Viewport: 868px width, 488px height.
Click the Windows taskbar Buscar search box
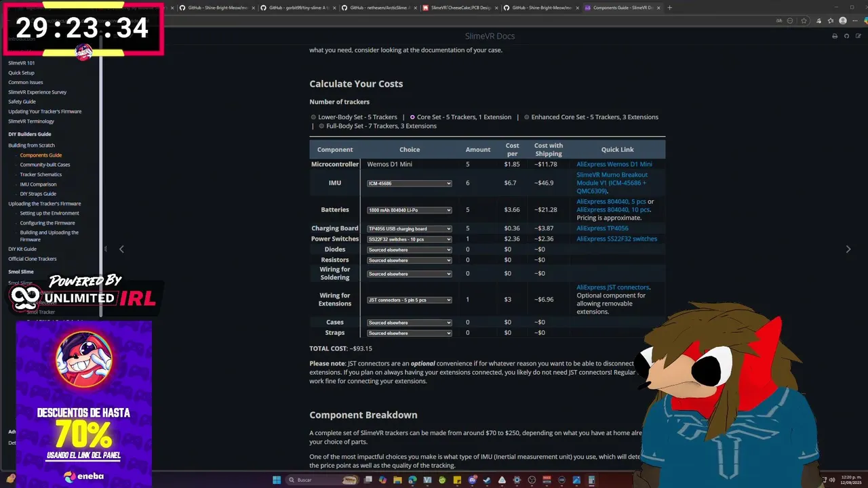coord(323,480)
